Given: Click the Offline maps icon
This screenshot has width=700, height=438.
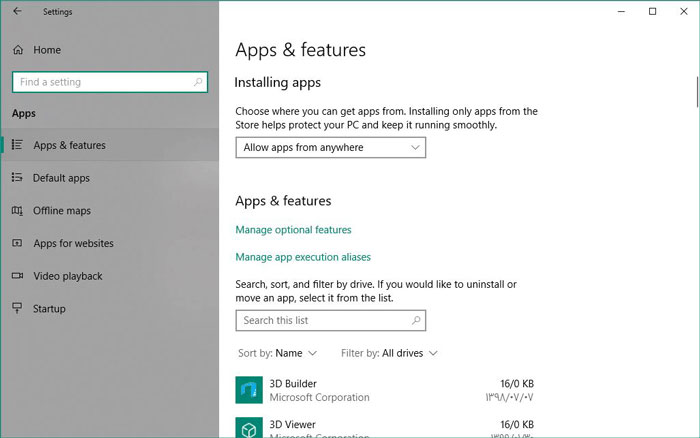Looking at the screenshot, I should tap(17, 211).
